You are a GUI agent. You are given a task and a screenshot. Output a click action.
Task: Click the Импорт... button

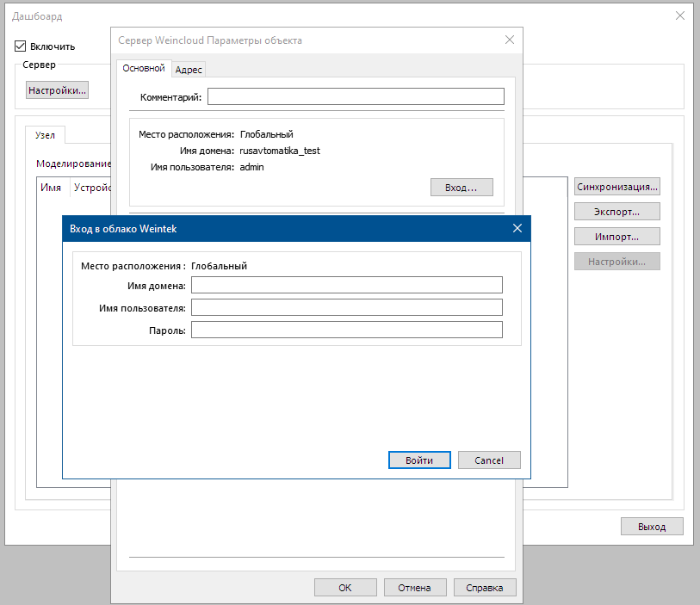pyautogui.click(x=617, y=237)
